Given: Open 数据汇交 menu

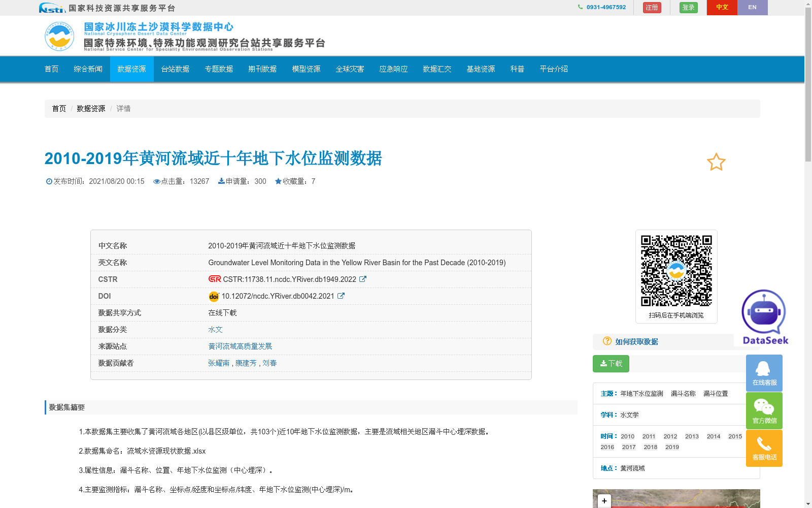Looking at the screenshot, I should [x=437, y=69].
